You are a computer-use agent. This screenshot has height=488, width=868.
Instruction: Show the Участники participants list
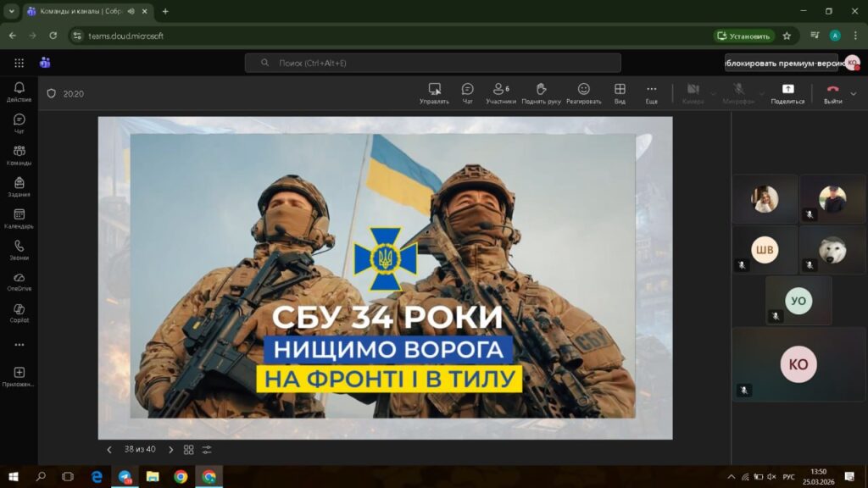(x=500, y=92)
